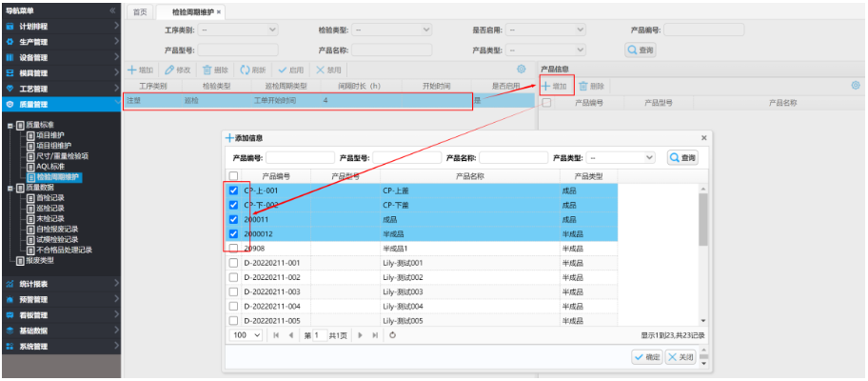Click the 禁用 X icon in the toolbar

(320, 70)
